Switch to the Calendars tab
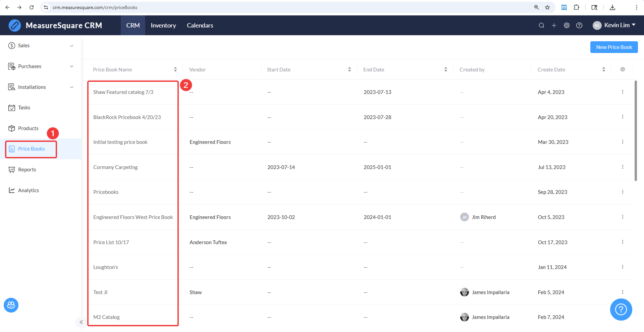This screenshot has height=332, width=644. pyautogui.click(x=200, y=25)
